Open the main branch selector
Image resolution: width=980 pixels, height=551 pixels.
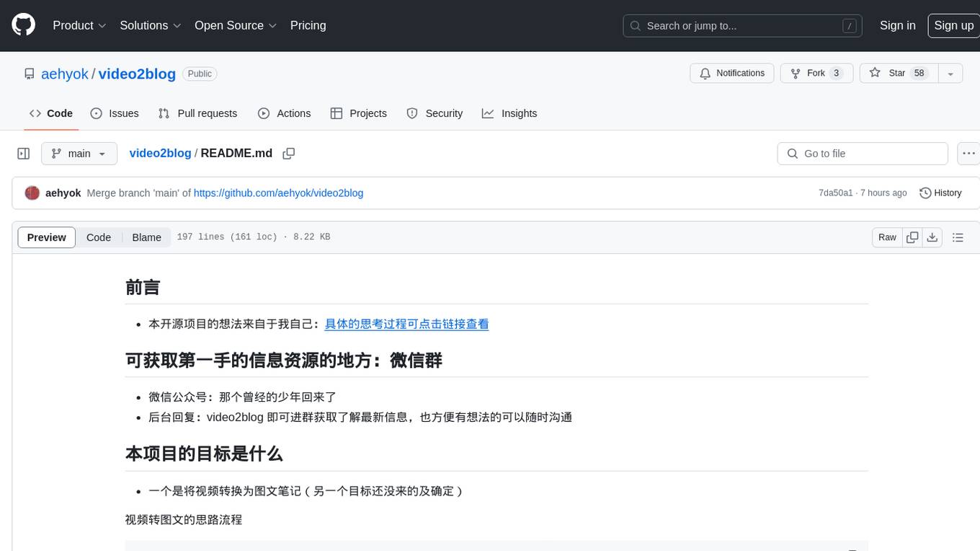79,154
